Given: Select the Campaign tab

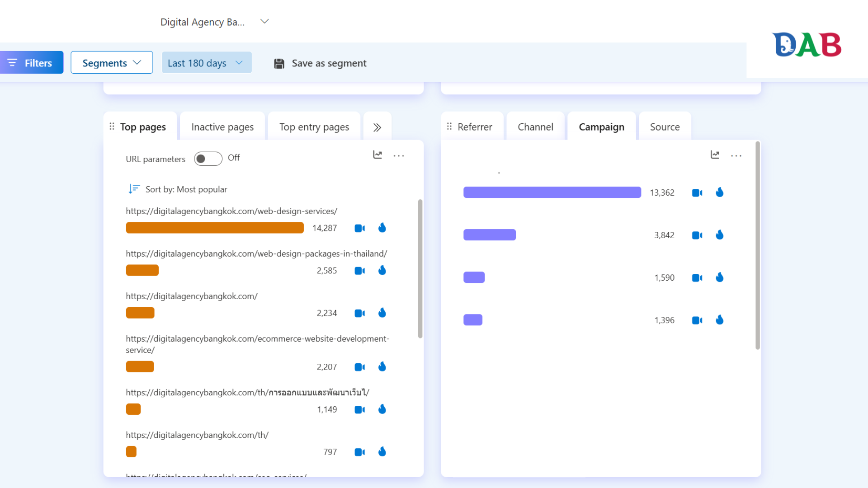Looking at the screenshot, I should click(601, 127).
